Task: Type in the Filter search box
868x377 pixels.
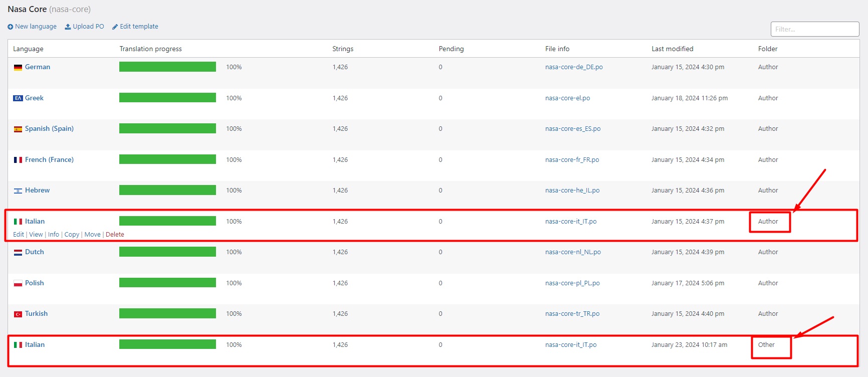Action: pyautogui.click(x=814, y=29)
